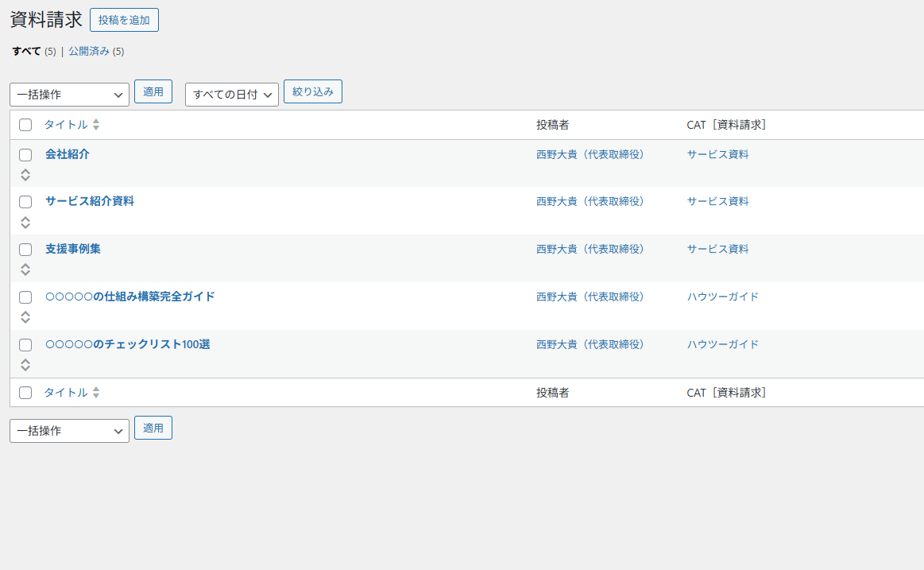The image size is (924, 570).
Task: Select the 支援事例集 row checkbox
Action: click(x=25, y=250)
